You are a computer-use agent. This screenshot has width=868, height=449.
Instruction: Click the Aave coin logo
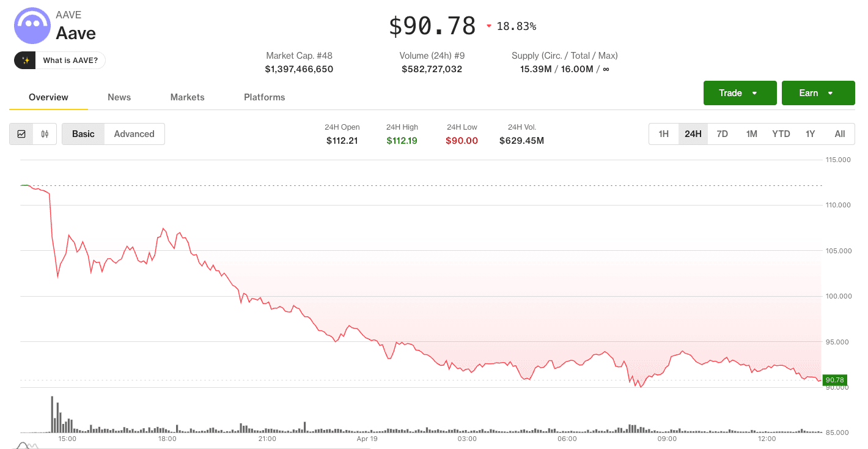pyautogui.click(x=32, y=25)
